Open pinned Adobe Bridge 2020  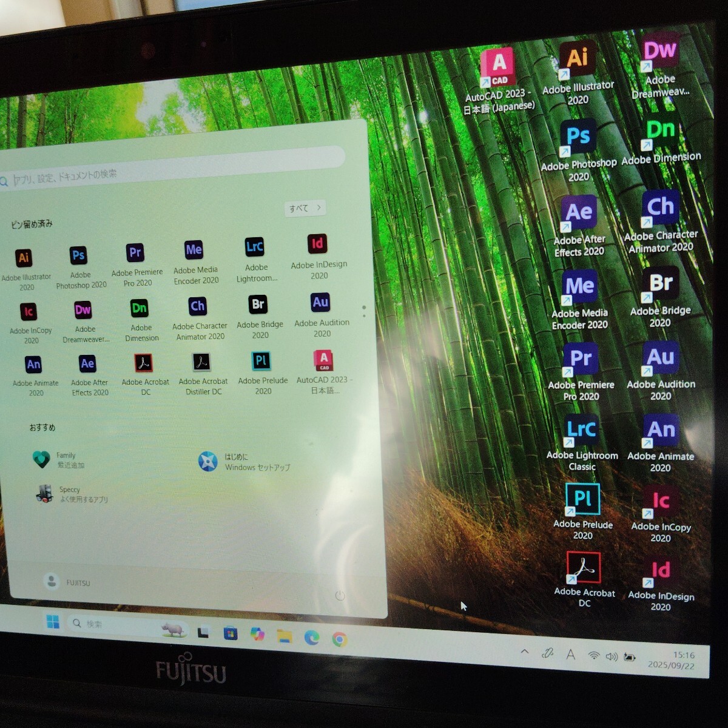click(x=259, y=317)
